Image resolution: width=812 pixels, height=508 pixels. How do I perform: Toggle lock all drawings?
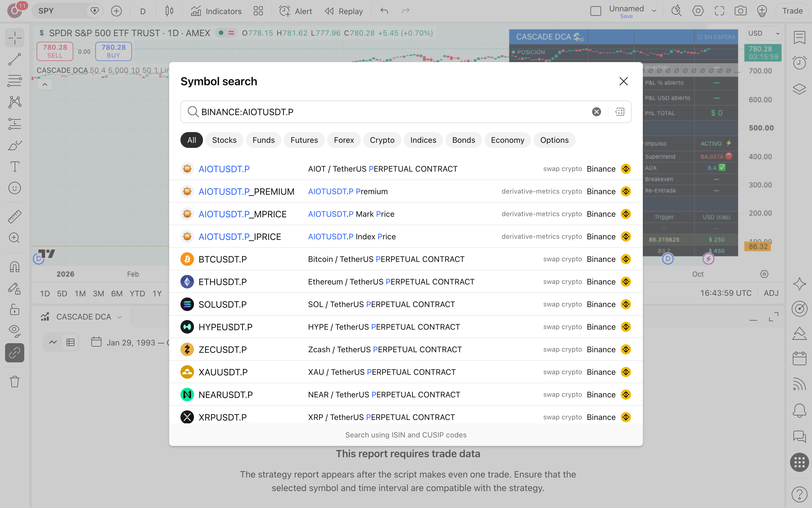(x=15, y=309)
